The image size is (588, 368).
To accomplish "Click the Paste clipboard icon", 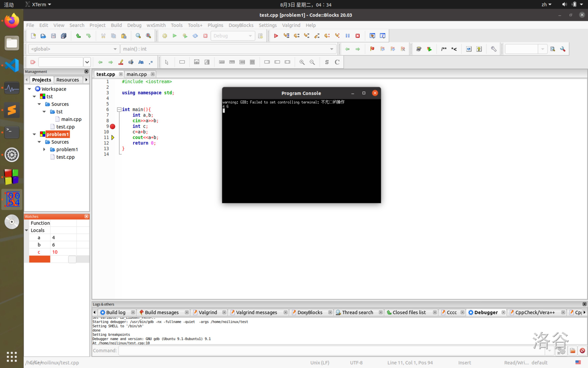I will pos(124,36).
